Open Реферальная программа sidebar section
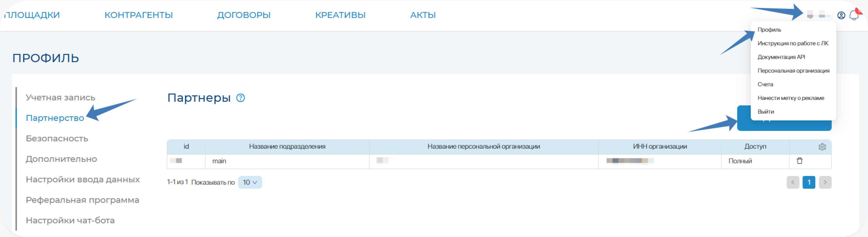 [82, 200]
